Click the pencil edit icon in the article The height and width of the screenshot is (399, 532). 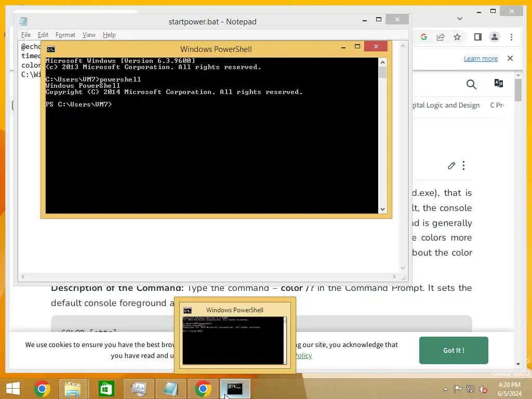pos(451,166)
